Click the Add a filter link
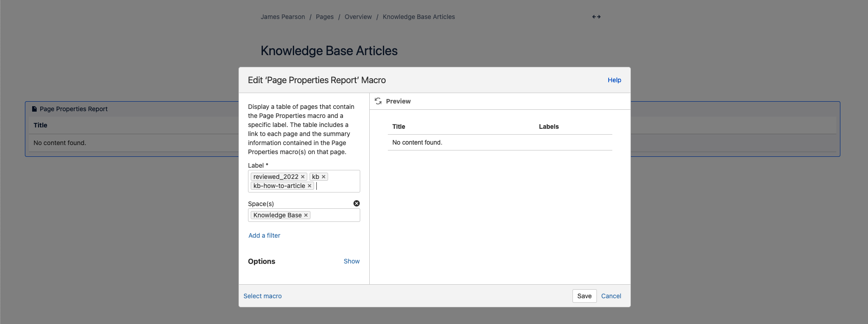The image size is (868, 324). tap(264, 235)
